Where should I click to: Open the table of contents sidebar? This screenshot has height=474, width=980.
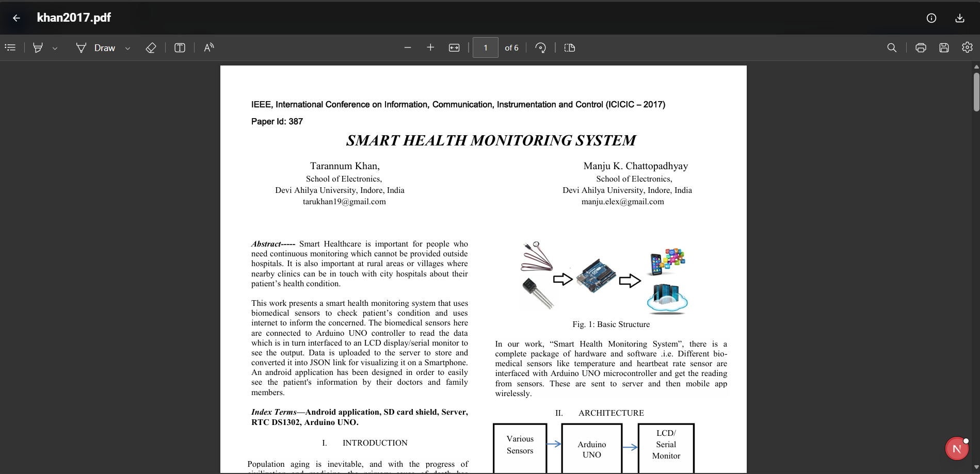(x=10, y=47)
